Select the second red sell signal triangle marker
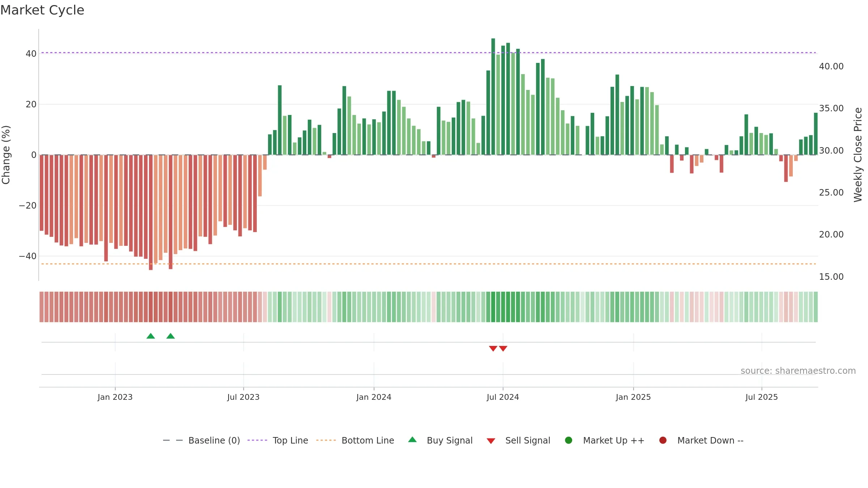 (503, 348)
